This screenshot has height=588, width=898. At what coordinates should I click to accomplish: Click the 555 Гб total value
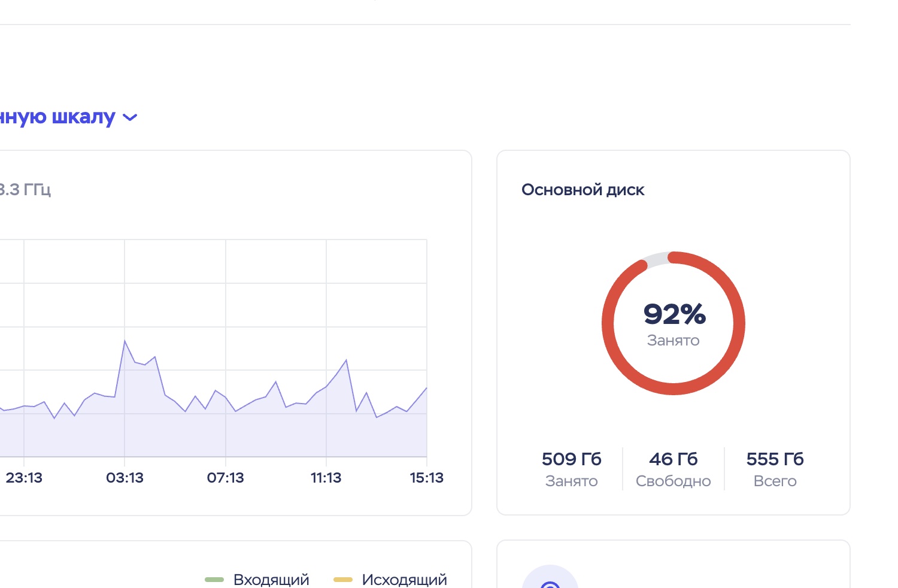tap(775, 459)
